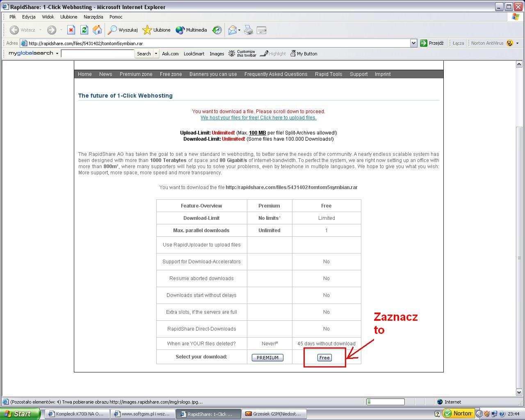The width and height of the screenshot is (525, 420).
Task: Switch to Komplecik K700i taskbar window
Action: [x=77, y=414]
